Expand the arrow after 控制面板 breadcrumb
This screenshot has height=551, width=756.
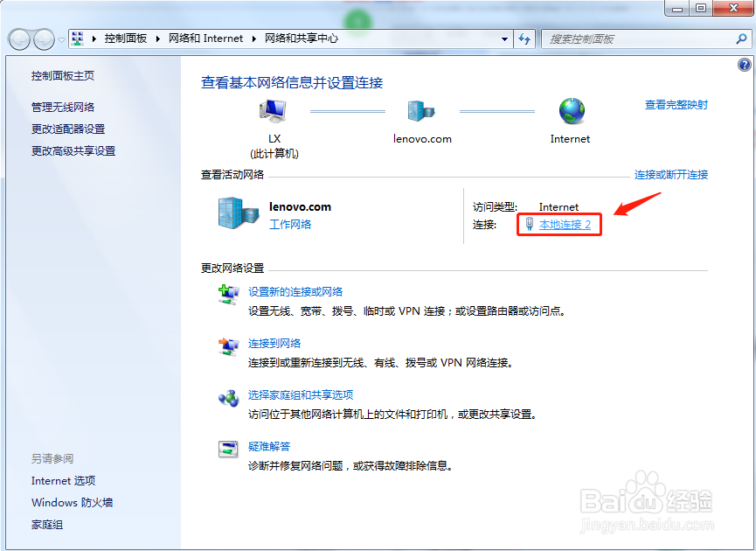(x=157, y=38)
